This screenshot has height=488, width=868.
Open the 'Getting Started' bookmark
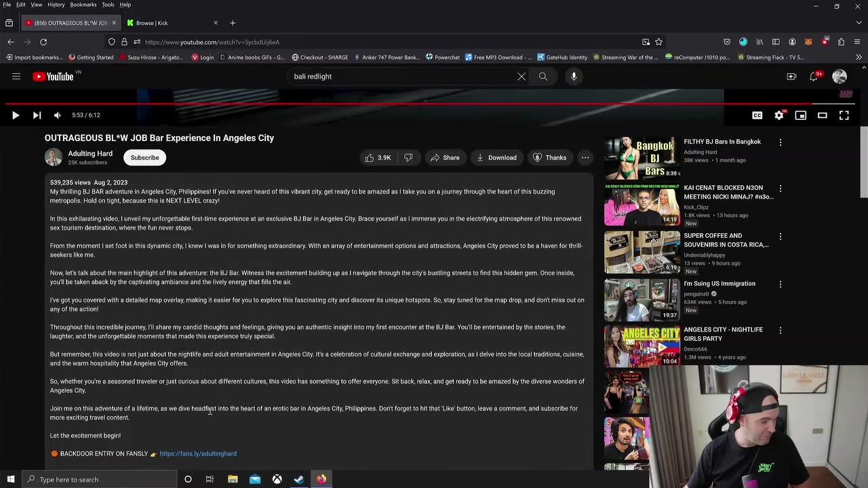coord(90,58)
